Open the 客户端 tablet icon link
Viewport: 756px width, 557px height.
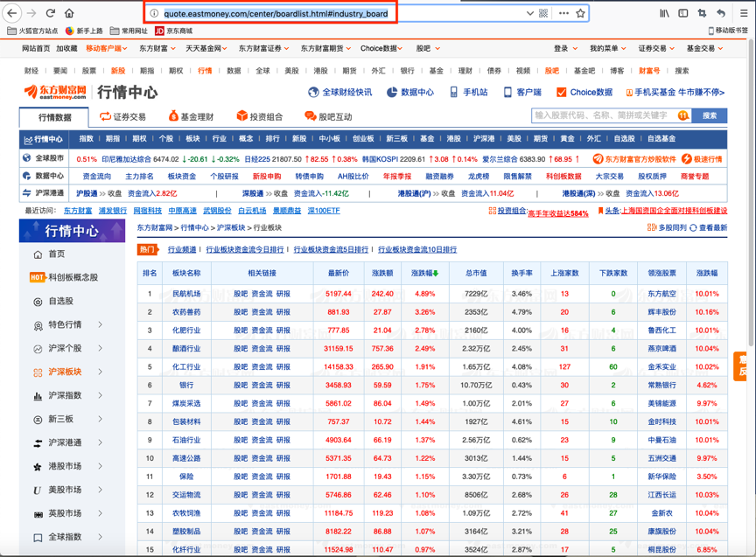[x=522, y=92]
